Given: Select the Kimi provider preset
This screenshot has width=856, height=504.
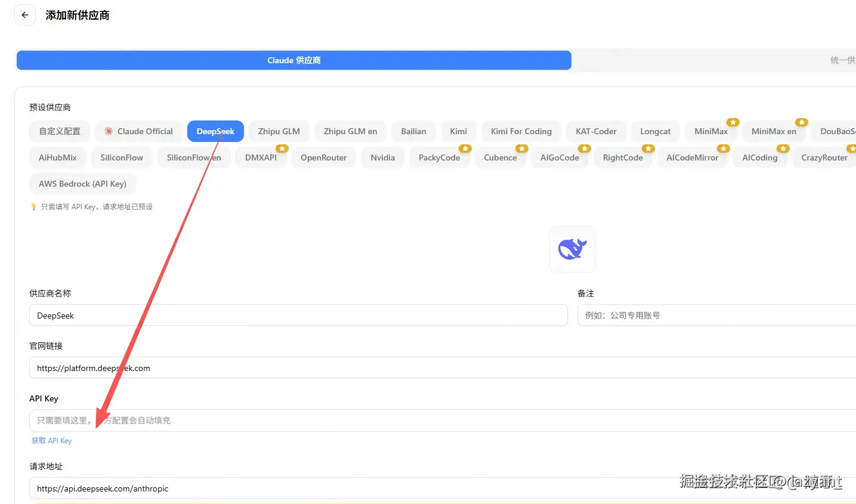Looking at the screenshot, I should [x=458, y=131].
